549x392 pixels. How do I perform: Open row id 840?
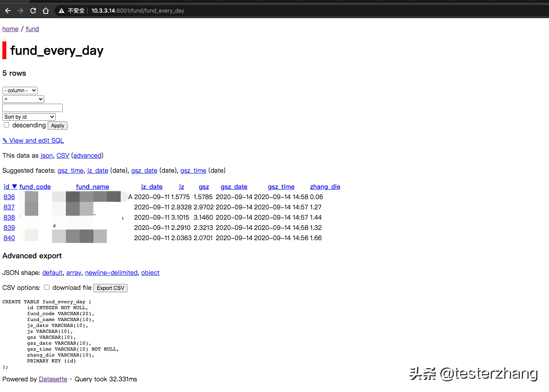(x=9, y=238)
